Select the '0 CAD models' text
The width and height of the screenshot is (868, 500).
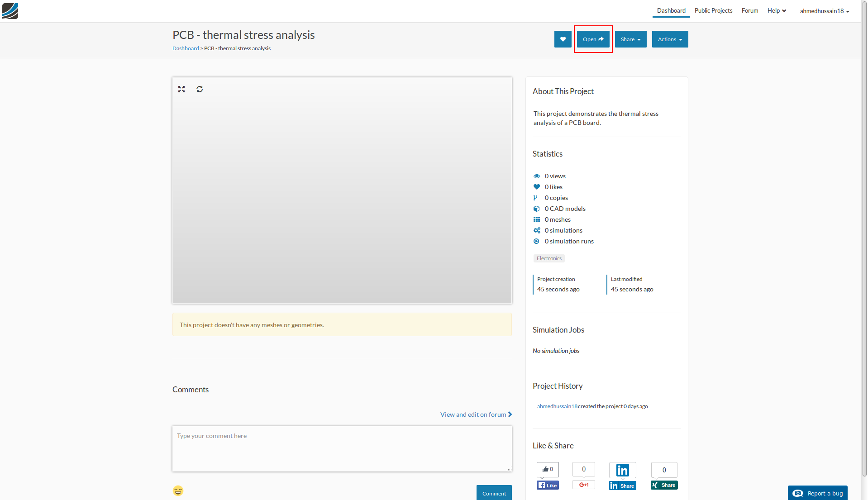pos(565,209)
